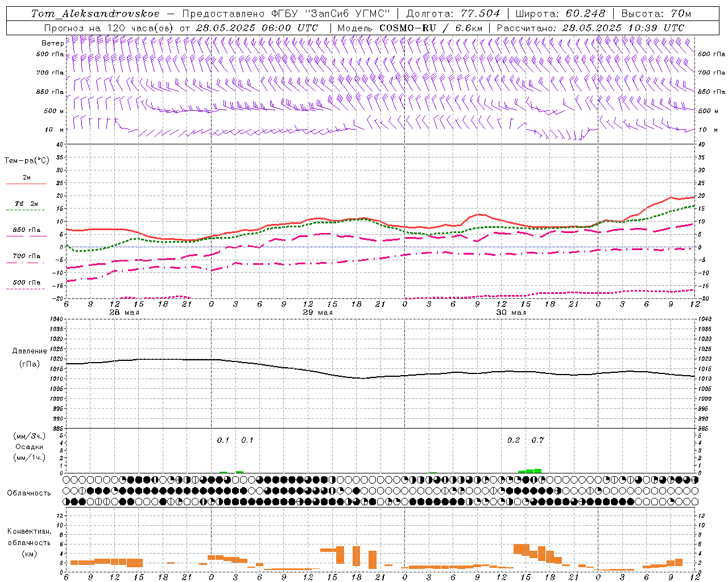Click the dashed line under Td 2м legend
The height and width of the screenshot is (582, 728).
[26, 210]
